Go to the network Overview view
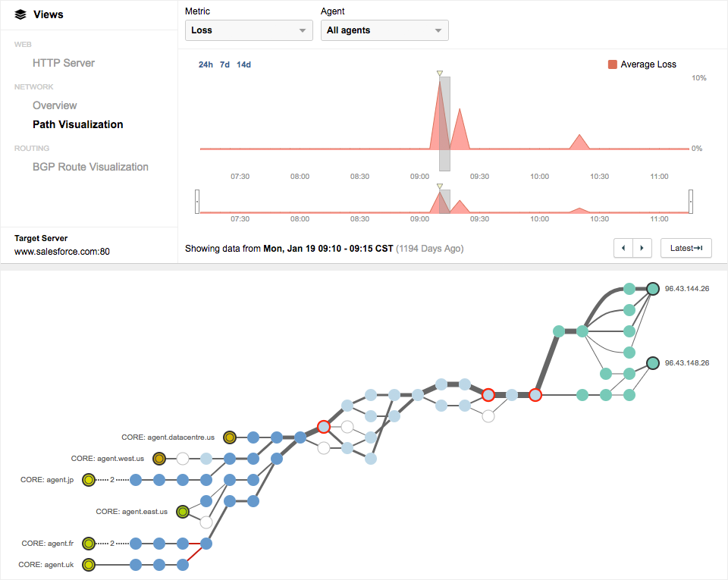 (x=55, y=105)
